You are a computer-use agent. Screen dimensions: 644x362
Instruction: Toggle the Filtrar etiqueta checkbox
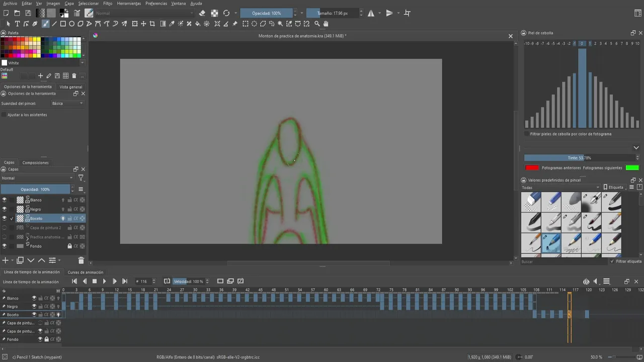(x=612, y=261)
